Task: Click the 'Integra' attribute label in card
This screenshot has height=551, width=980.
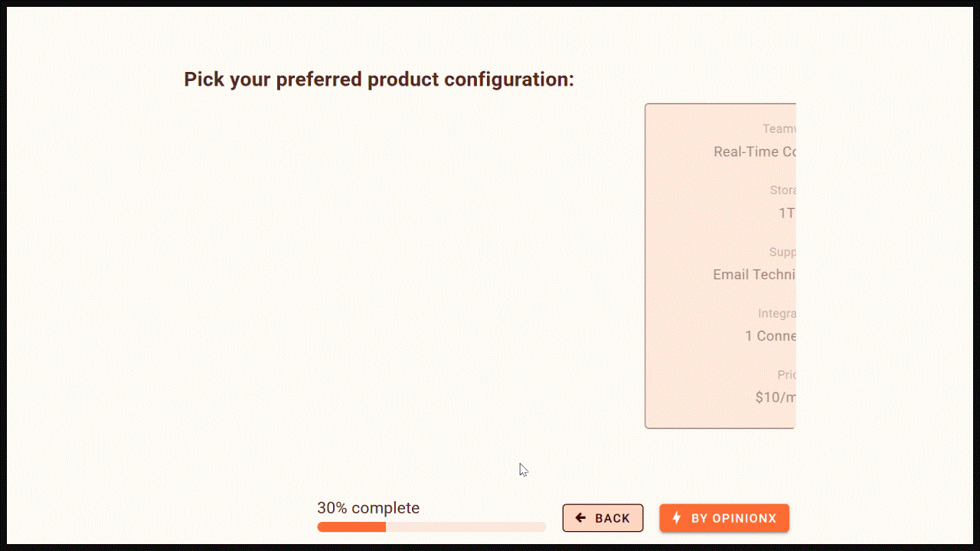Action: (777, 313)
